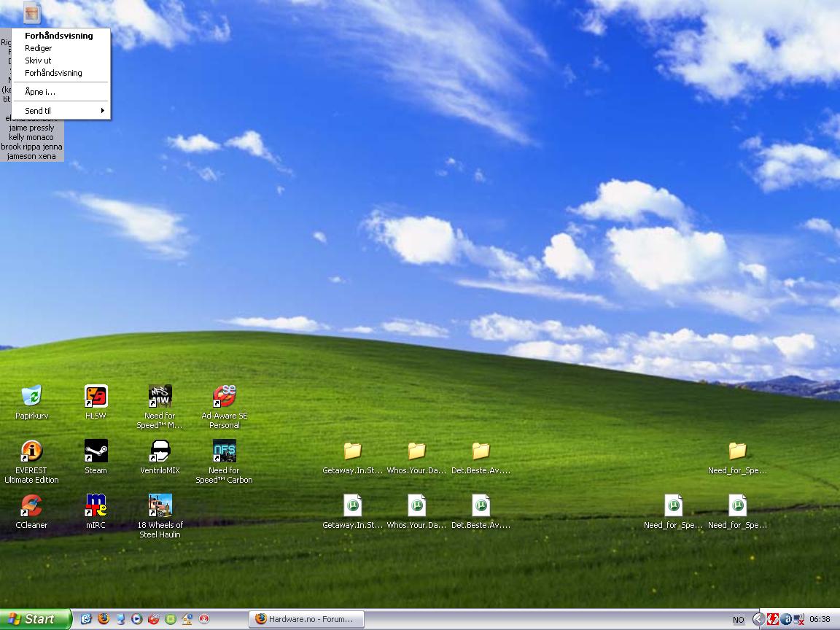The width and height of the screenshot is (840, 630).
Task: Open the Start menu
Action: click(35, 619)
